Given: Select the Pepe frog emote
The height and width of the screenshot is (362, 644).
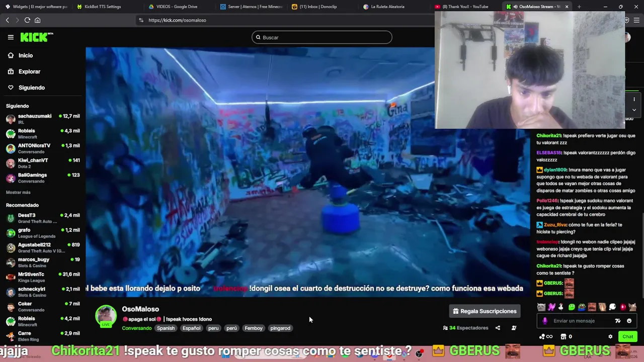Looking at the screenshot, I should tap(582, 307).
